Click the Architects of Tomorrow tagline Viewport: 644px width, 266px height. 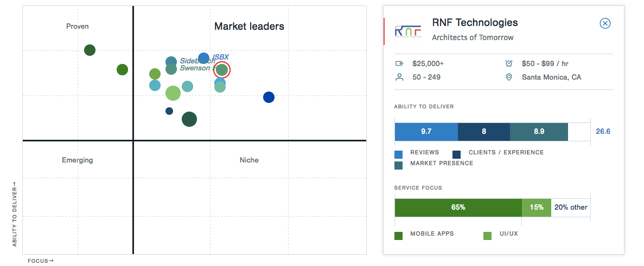(x=473, y=37)
